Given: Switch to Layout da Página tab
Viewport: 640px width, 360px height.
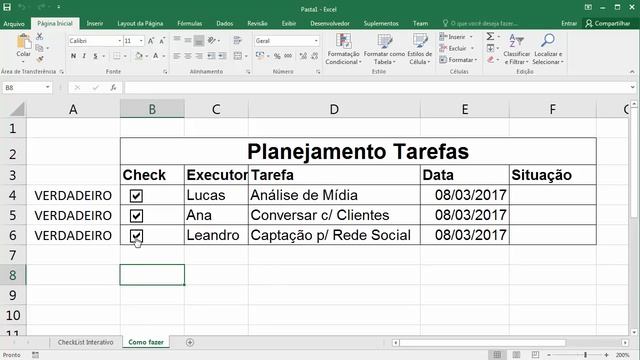Looking at the screenshot, I should 140,24.
